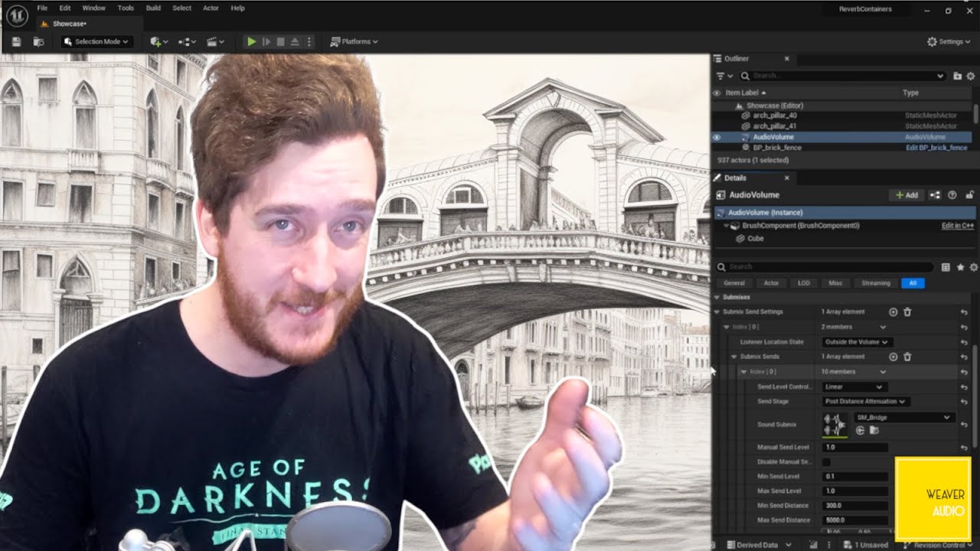This screenshot has width=980, height=551.
Task: Open the SM_Bridge Sound Submix dropdown
Action: 904,417
